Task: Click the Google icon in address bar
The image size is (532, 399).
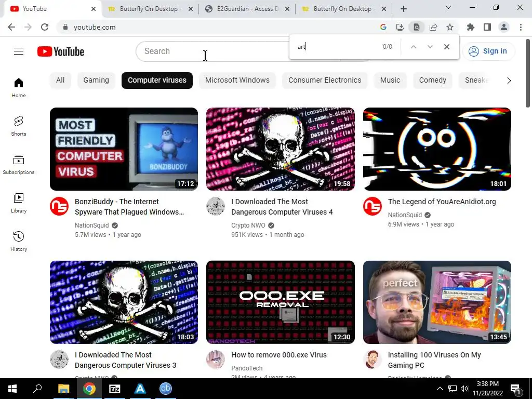Action: [x=383, y=27]
